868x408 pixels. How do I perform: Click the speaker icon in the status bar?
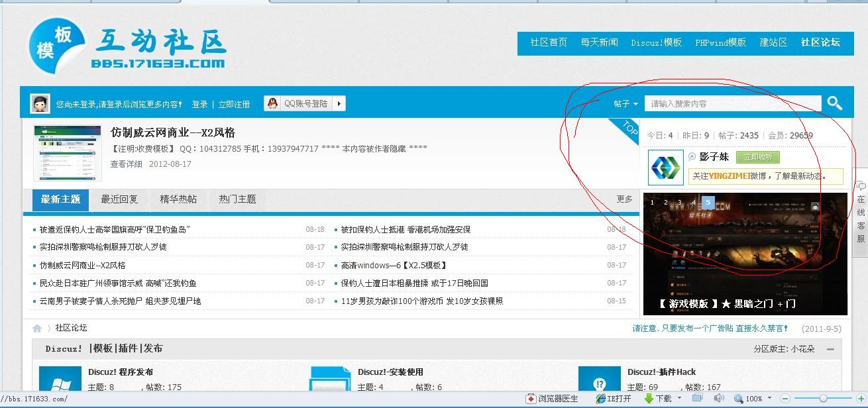coord(720,399)
